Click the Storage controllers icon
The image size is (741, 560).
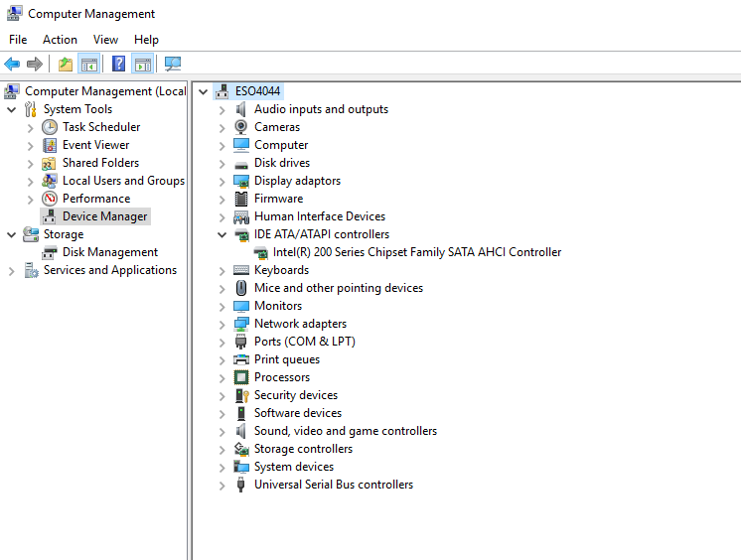[241, 449]
